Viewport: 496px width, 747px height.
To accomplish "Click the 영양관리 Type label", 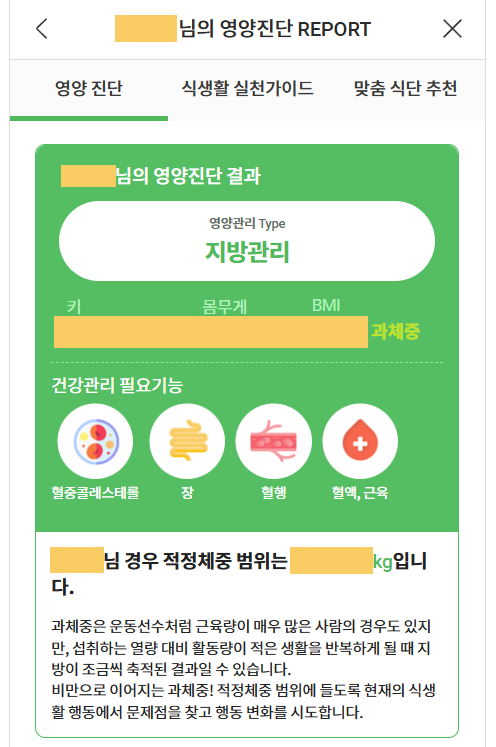I will coord(247,223).
